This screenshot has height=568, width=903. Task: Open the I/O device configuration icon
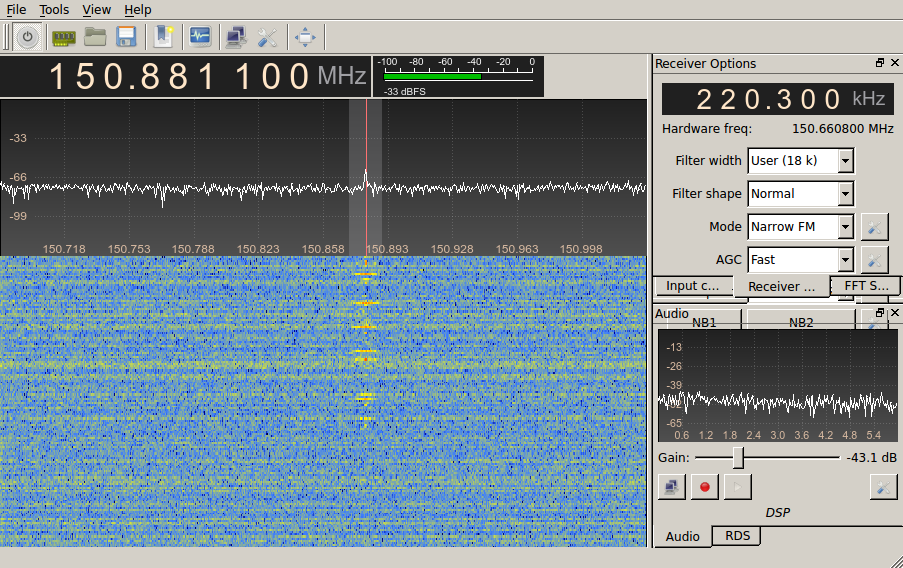tap(64, 37)
